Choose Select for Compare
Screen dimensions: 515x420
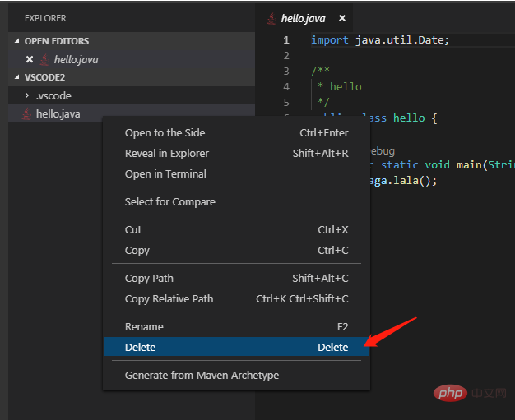coord(236,201)
